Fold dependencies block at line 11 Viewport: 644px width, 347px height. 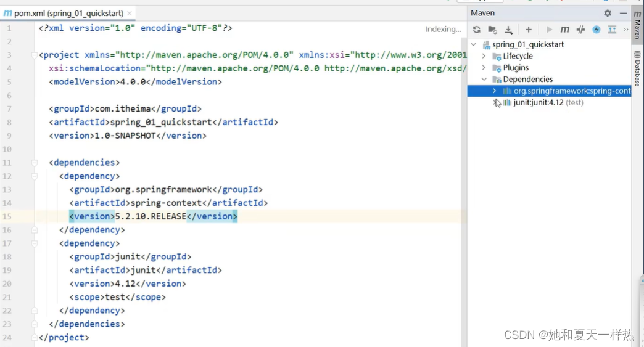click(35, 163)
